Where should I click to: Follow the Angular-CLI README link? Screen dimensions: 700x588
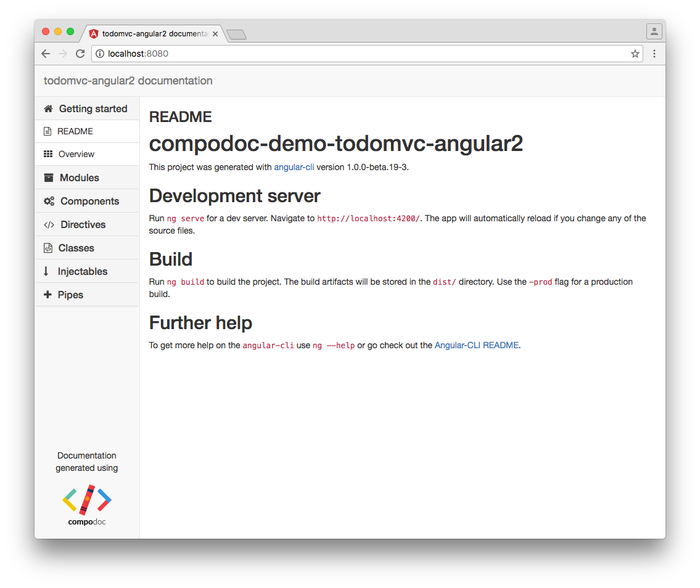point(477,345)
